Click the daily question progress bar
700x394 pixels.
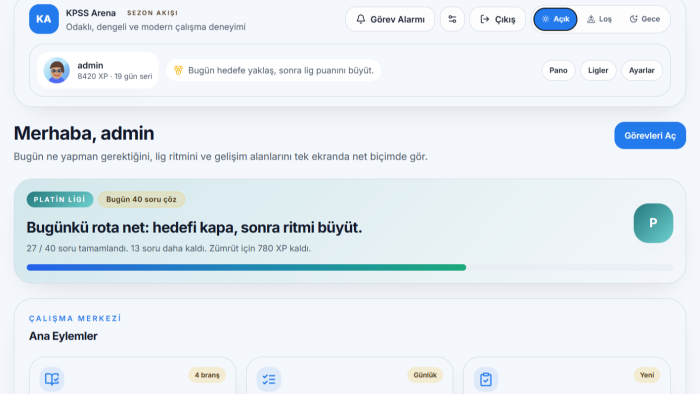coord(350,267)
